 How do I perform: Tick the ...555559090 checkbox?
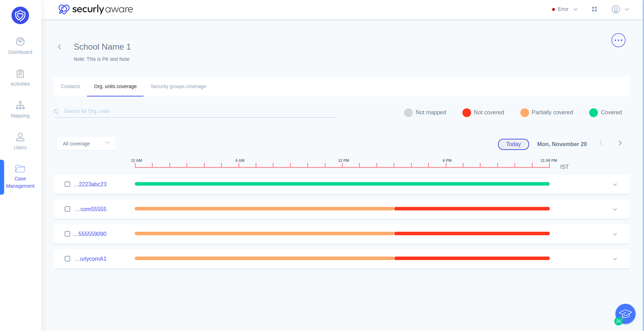point(67,234)
